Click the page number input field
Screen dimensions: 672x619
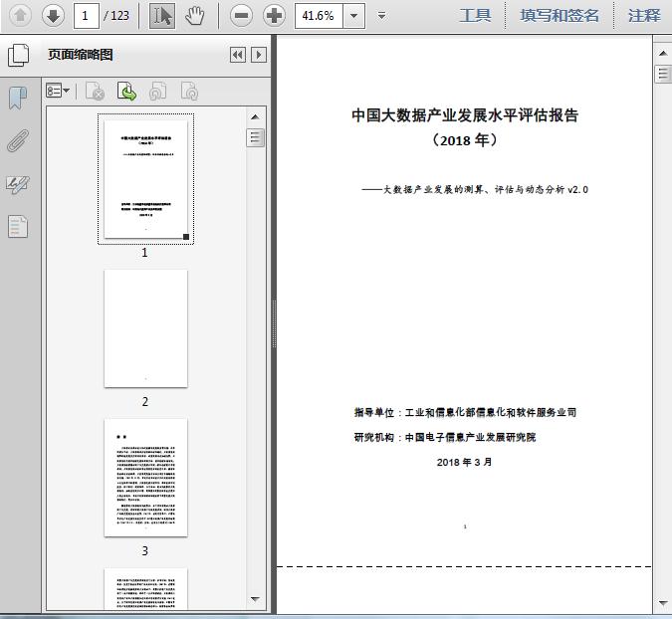coord(88,16)
